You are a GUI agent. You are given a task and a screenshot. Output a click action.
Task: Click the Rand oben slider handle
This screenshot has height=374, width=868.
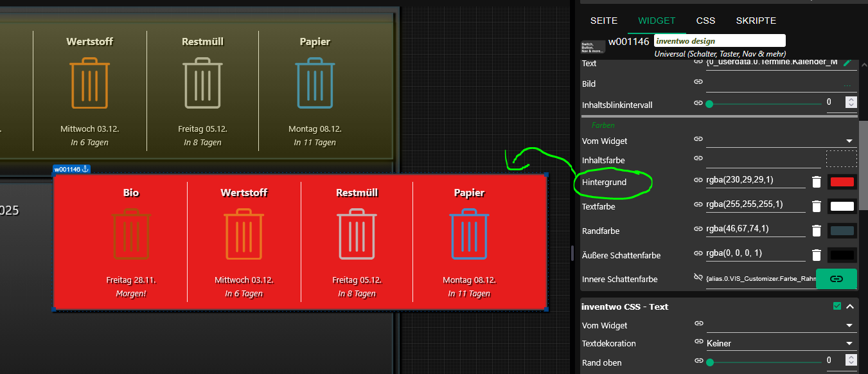point(709,362)
